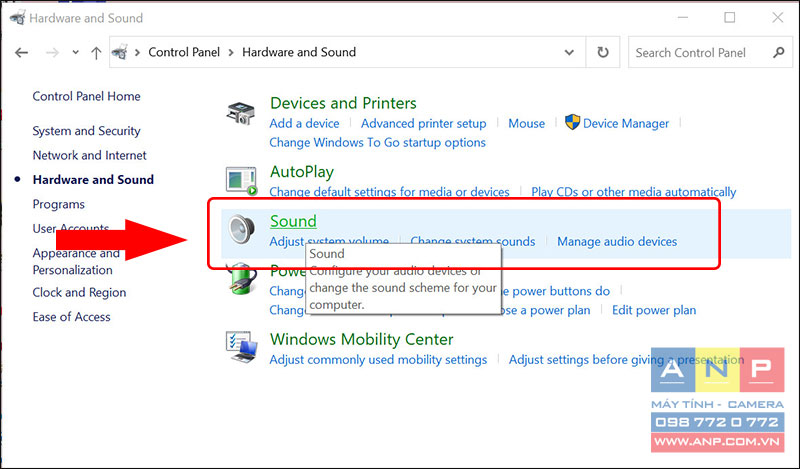This screenshot has width=800, height=469.
Task: Click Hardware and Sound in the breadcrumb
Action: 299,52
